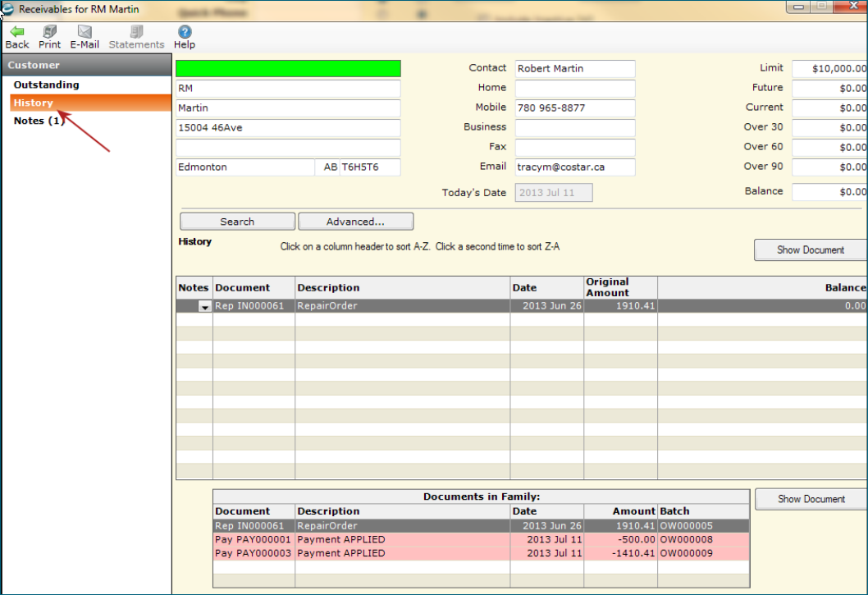
Task: Sort History by Date column header
Action: pyautogui.click(x=547, y=288)
